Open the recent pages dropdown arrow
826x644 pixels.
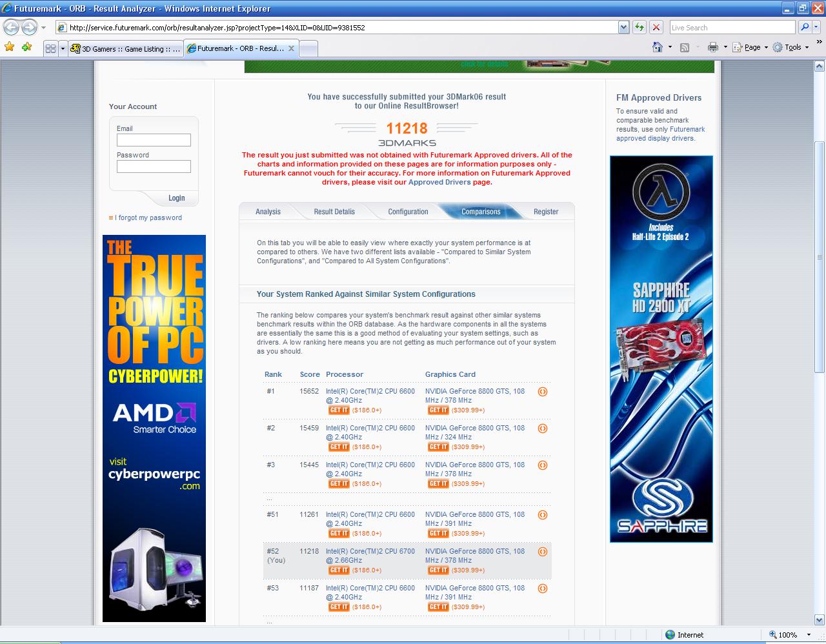pyautogui.click(x=43, y=28)
